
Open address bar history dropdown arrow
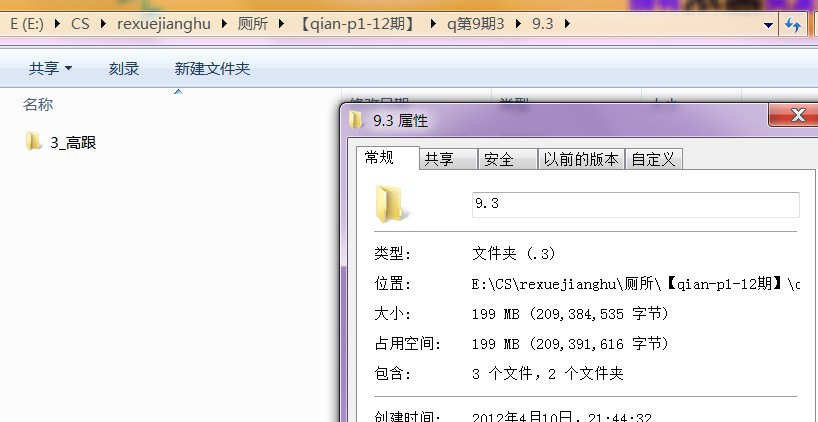(769, 24)
